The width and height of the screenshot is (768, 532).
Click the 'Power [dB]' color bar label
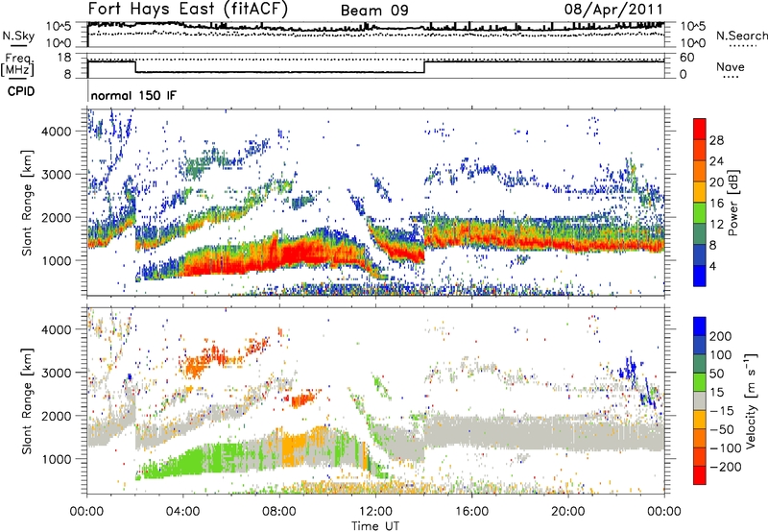click(732, 203)
